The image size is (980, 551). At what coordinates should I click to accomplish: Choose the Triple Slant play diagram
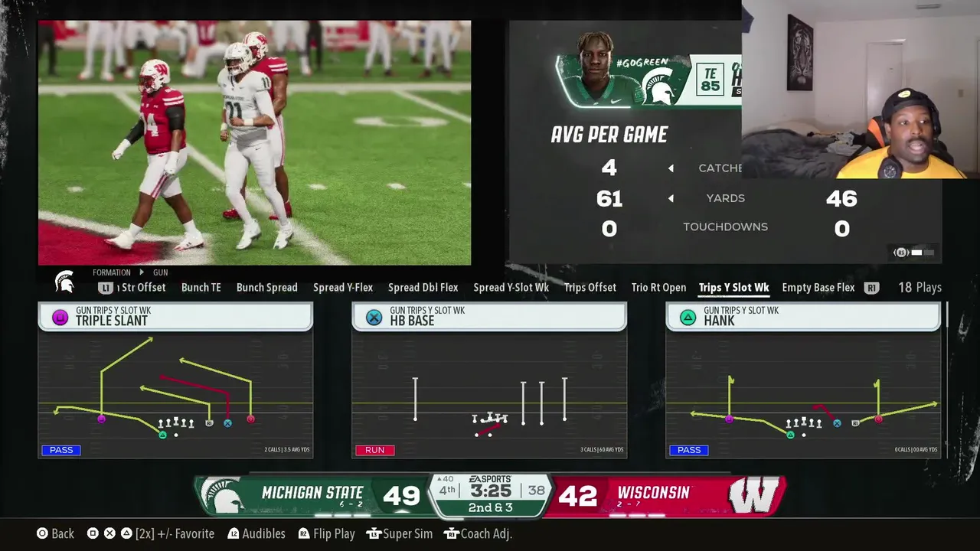click(x=175, y=395)
